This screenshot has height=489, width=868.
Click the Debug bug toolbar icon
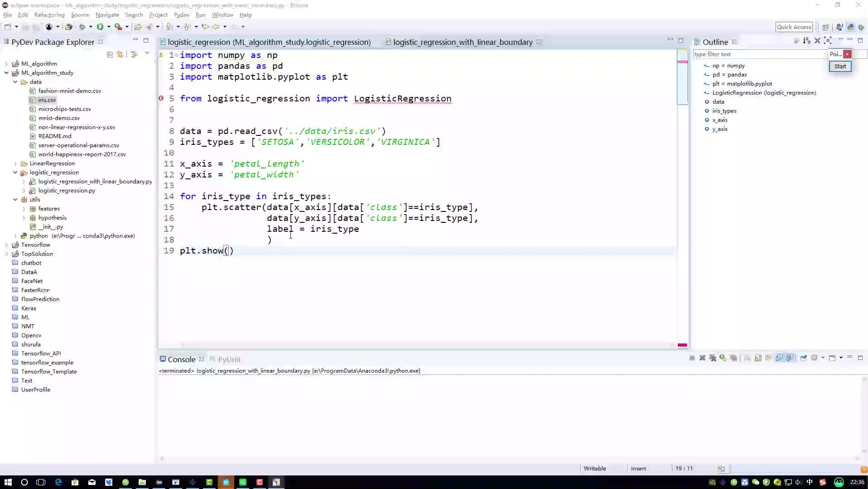point(82,27)
